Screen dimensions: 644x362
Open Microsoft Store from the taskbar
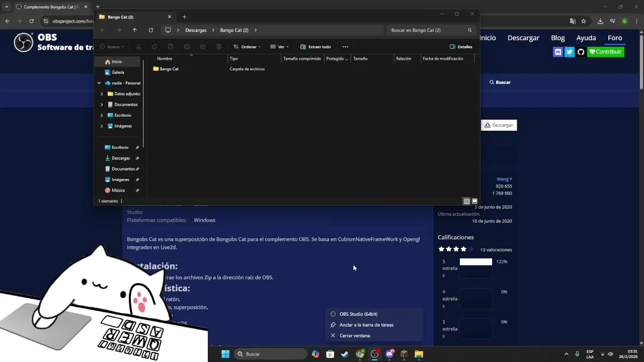pos(330,354)
